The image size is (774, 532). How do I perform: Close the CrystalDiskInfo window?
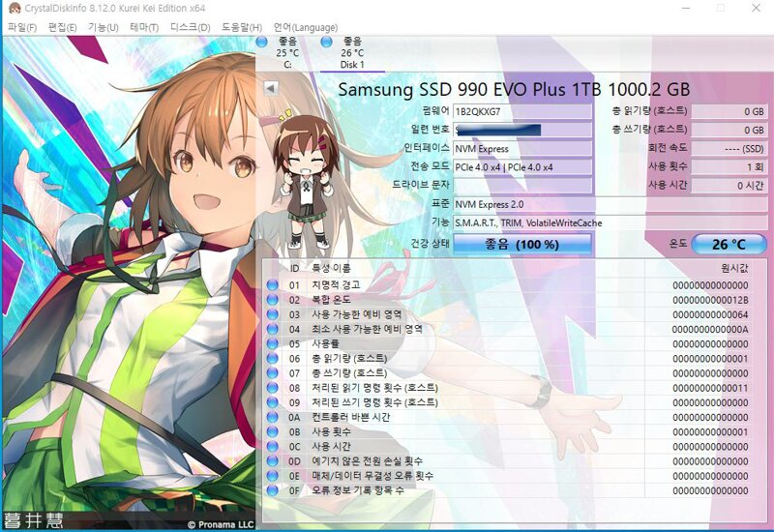coord(756,8)
